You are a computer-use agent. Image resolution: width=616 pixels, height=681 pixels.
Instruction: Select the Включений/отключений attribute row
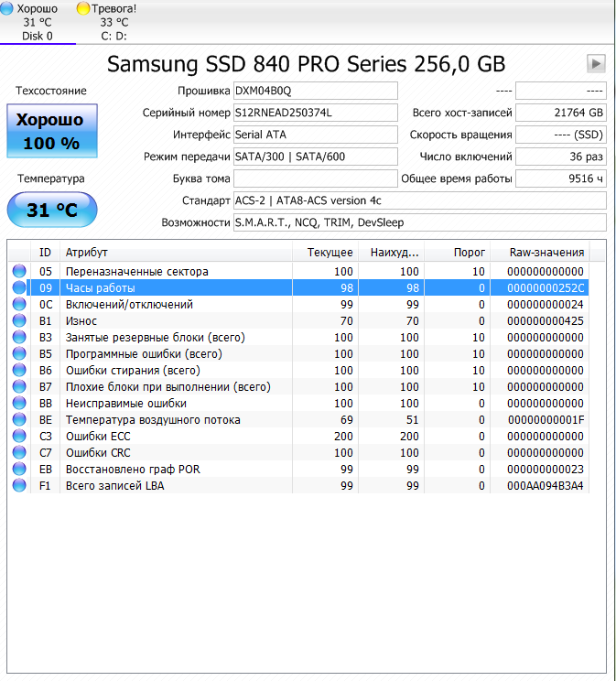pyautogui.click(x=299, y=305)
